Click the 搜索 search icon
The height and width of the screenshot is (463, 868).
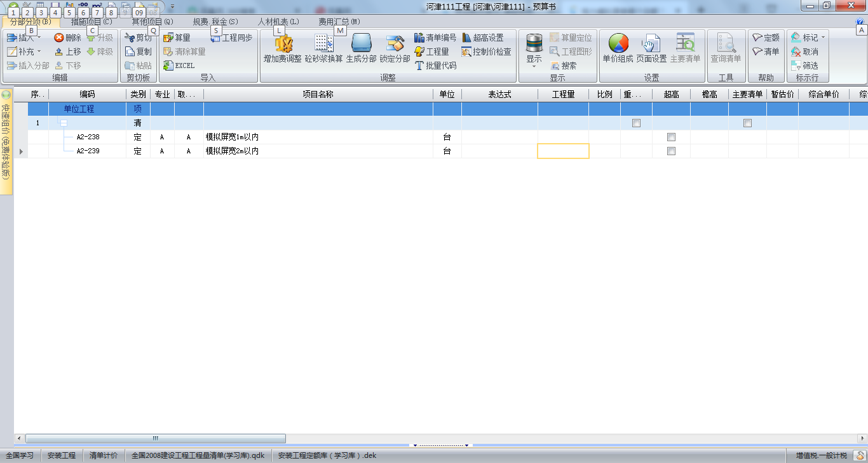click(x=555, y=66)
